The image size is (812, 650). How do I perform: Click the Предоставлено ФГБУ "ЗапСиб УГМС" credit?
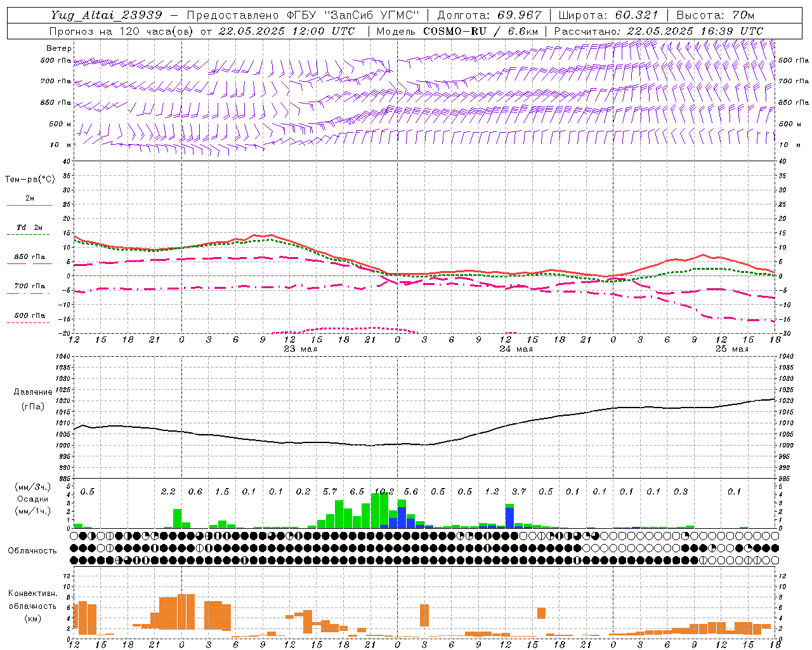point(303,15)
